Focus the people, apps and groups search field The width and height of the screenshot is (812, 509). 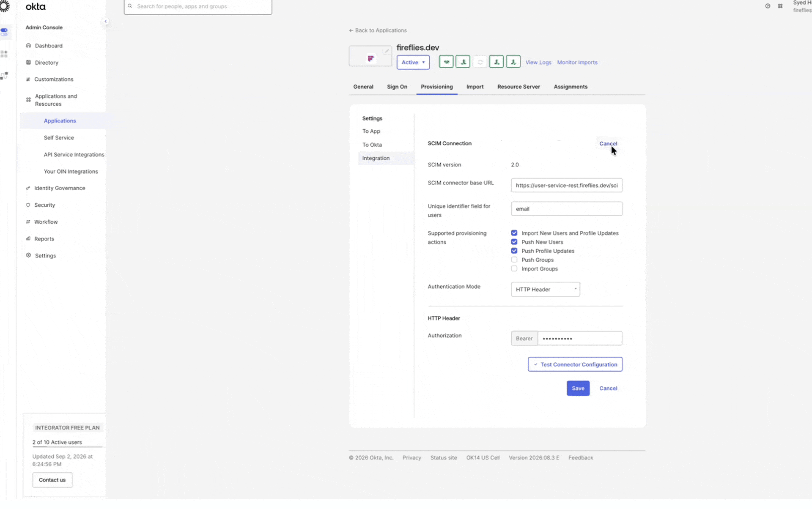(198, 7)
